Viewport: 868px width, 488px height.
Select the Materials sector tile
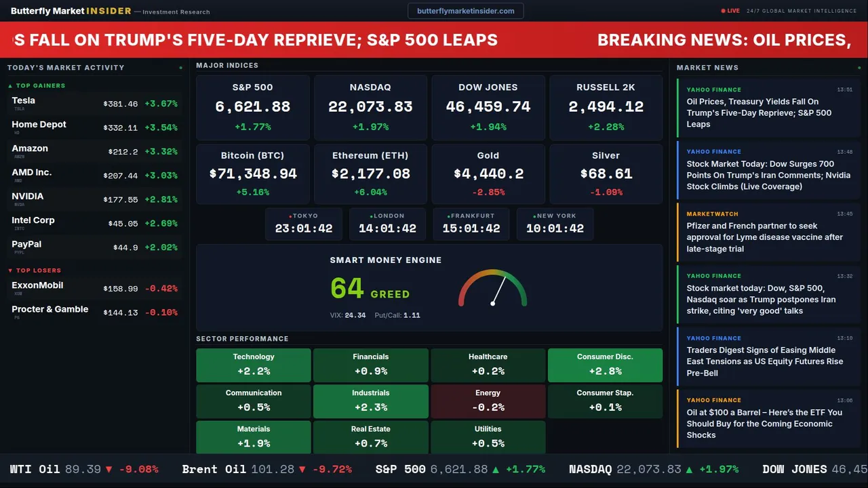pyautogui.click(x=254, y=437)
